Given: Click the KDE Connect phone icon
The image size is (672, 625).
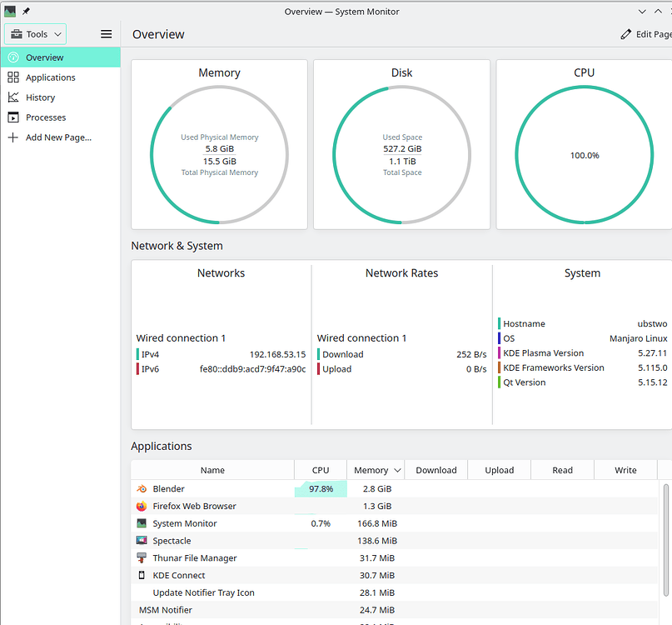Looking at the screenshot, I should pos(142,575).
